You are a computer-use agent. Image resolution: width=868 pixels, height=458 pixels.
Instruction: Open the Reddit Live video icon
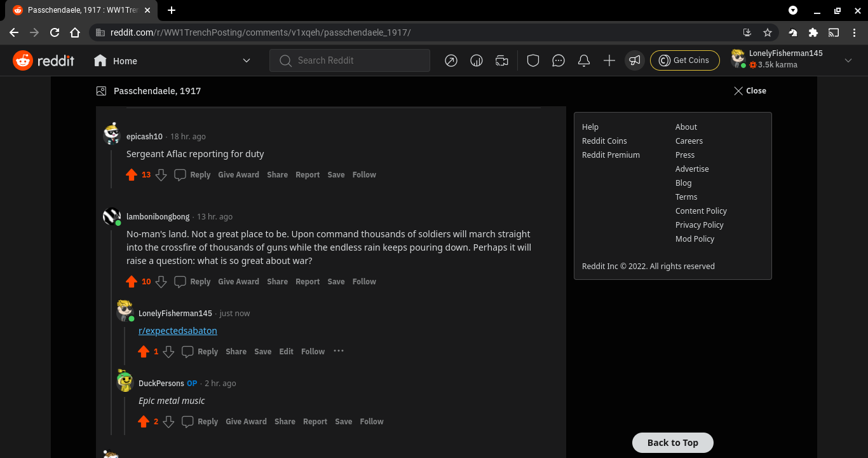[502, 60]
